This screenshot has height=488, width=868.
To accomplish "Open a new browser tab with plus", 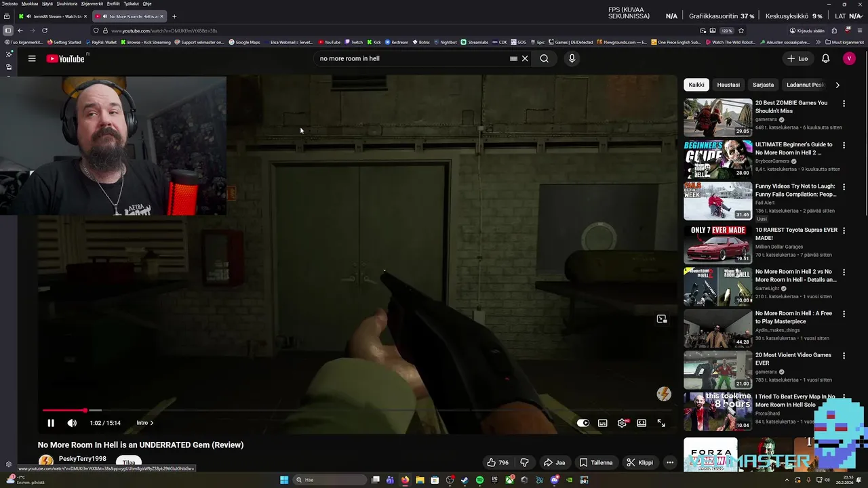I will 174,16.
